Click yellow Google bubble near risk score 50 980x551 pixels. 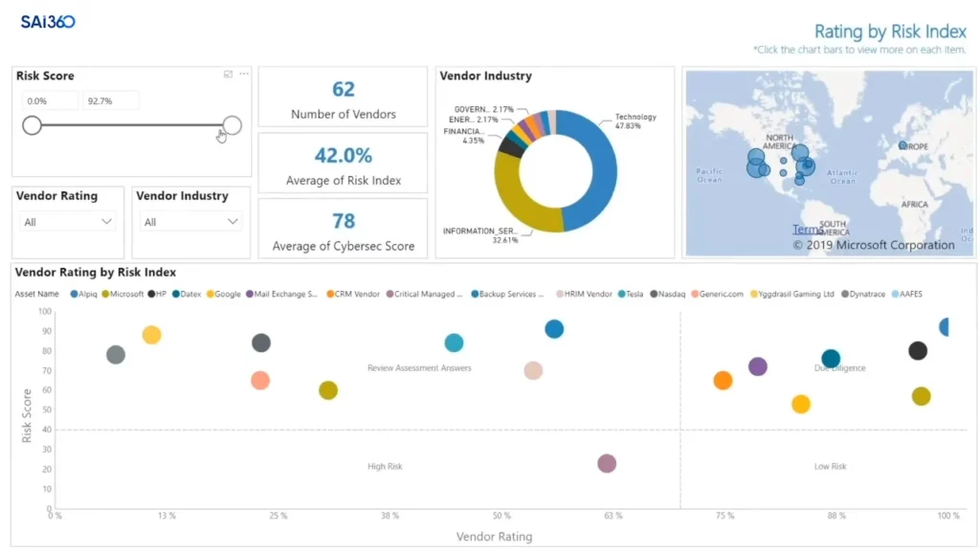tap(801, 405)
